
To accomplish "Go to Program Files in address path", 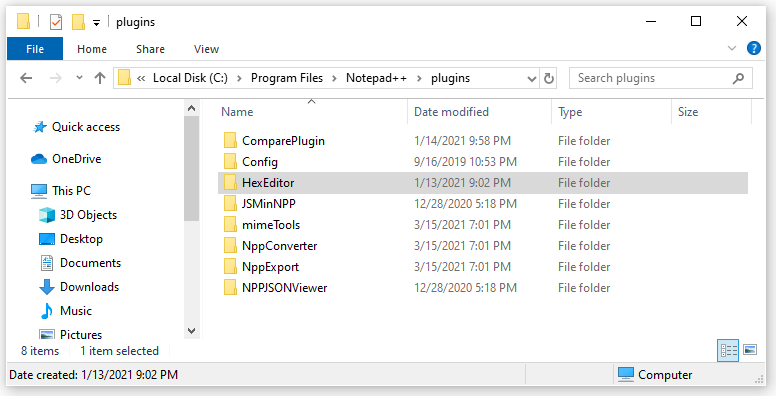I will tap(287, 78).
